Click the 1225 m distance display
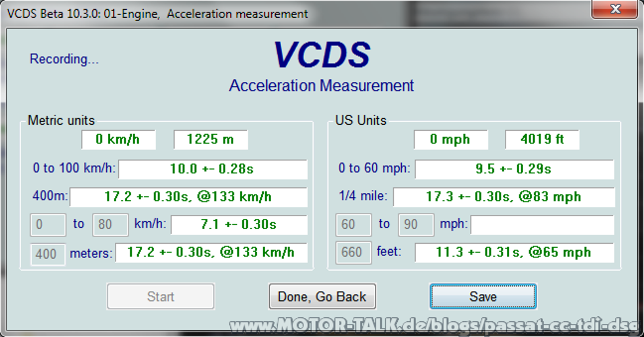 click(211, 140)
